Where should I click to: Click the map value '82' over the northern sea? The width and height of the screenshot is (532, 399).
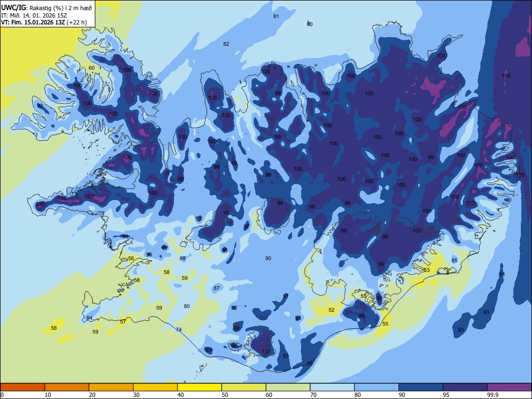point(226,44)
